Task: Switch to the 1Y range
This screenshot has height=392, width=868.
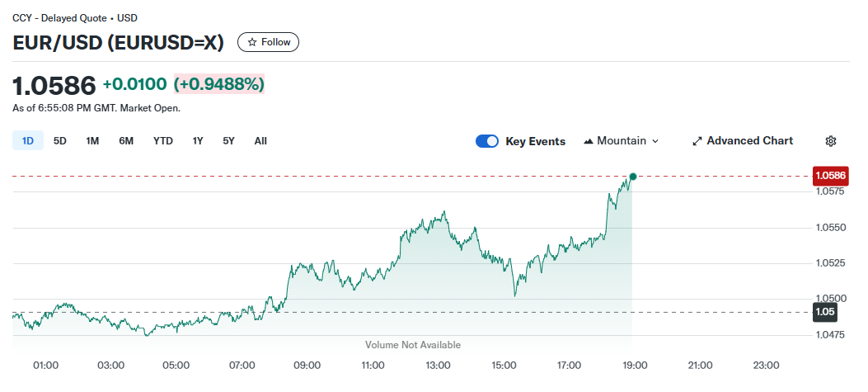Action: point(198,141)
